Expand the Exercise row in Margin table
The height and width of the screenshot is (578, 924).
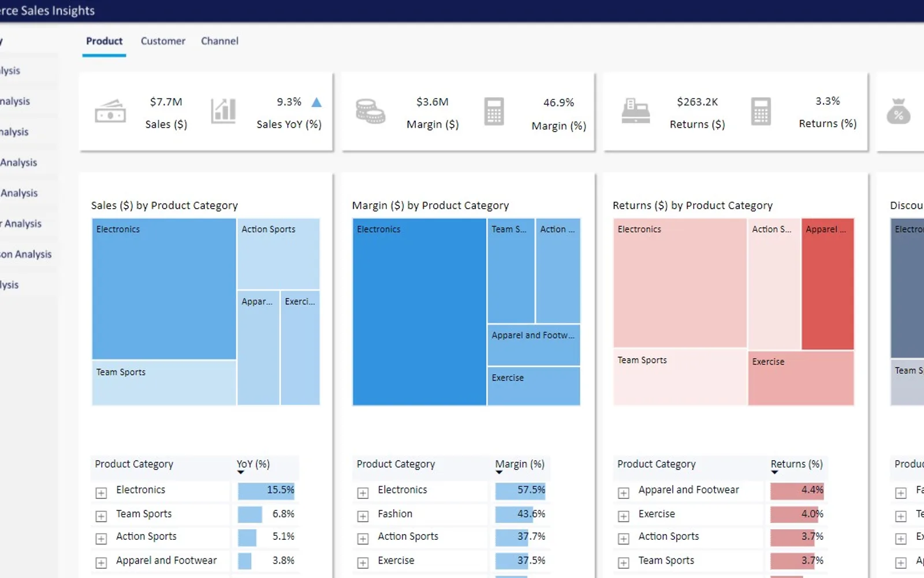click(363, 562)
